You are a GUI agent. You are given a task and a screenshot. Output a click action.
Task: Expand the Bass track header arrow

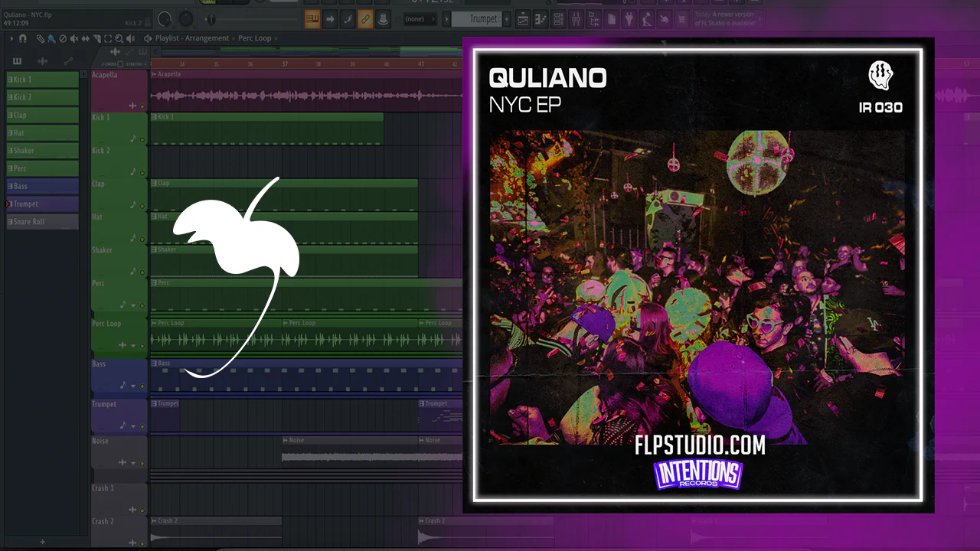pyautogui.click(x=133, y=386)
